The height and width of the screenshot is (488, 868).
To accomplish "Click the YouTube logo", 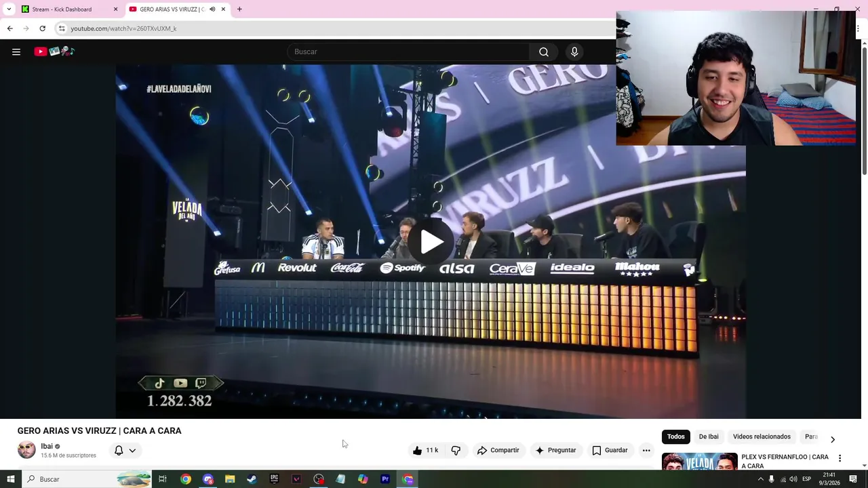I will click(54, 52).
